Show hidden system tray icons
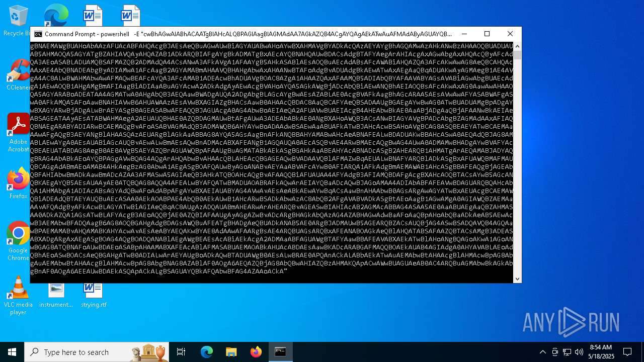Screen dimensions: 644x362 [x=542, y=352]
